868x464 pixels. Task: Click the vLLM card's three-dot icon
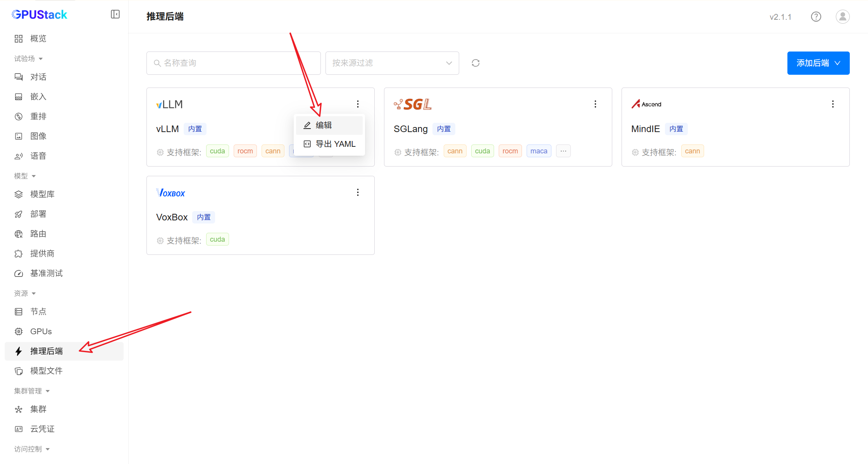358,104
